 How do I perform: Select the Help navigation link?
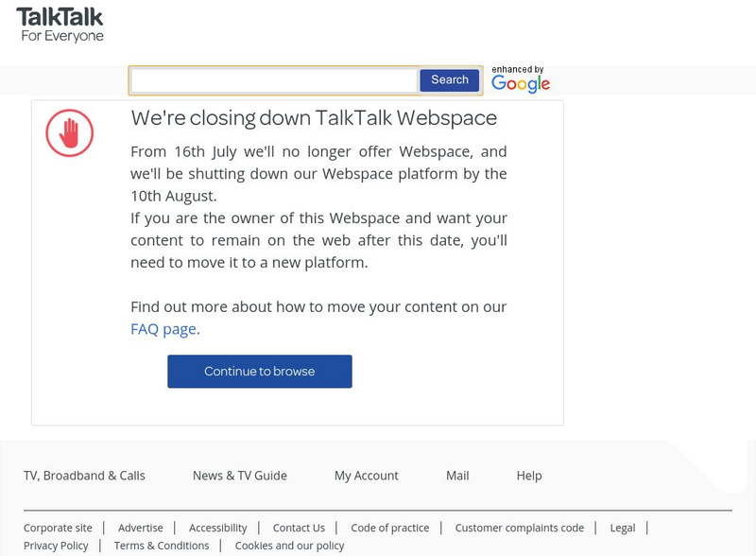coord(528,476)
